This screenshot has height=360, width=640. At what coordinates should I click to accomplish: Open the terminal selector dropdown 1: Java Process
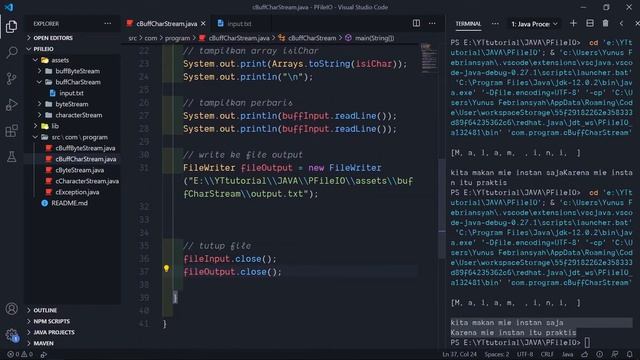534,24
